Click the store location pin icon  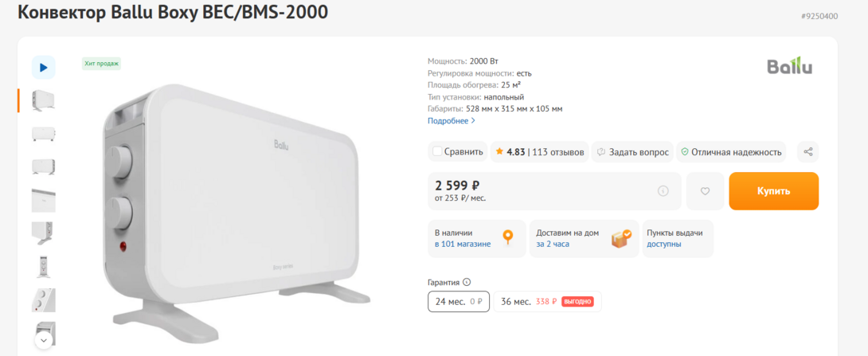point(508,238)
